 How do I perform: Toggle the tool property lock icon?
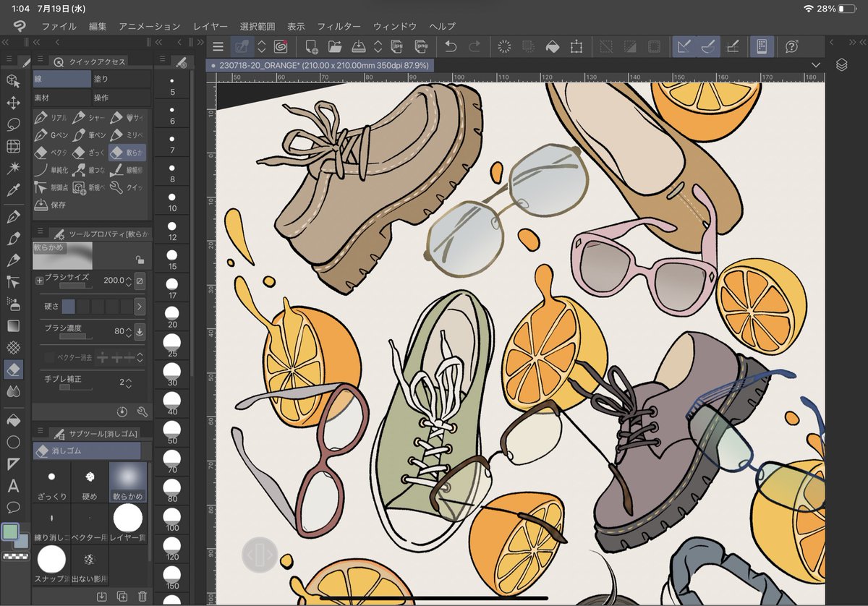[140, 259]
